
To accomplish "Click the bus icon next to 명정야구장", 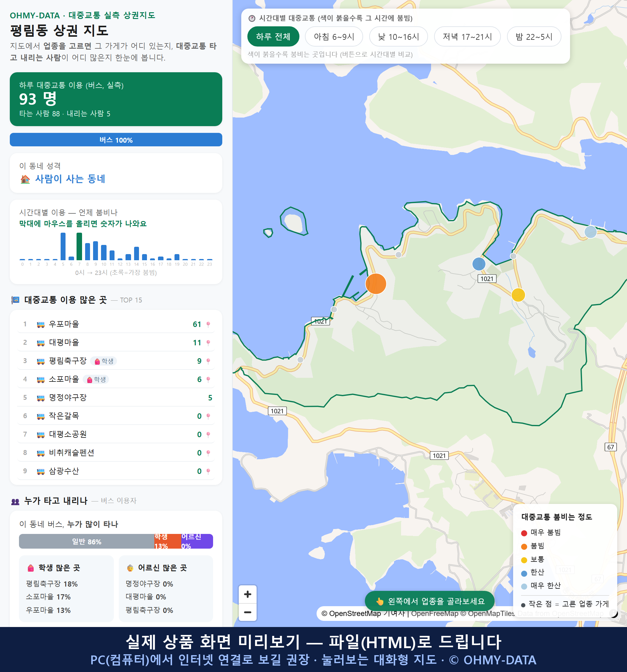I will pyautogui.click(x=40, y=398).
